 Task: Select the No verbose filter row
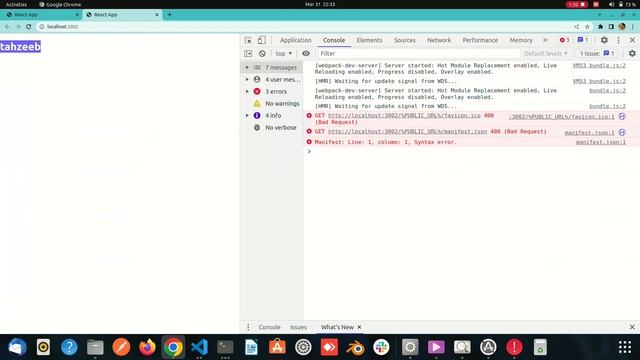[272, 127]
